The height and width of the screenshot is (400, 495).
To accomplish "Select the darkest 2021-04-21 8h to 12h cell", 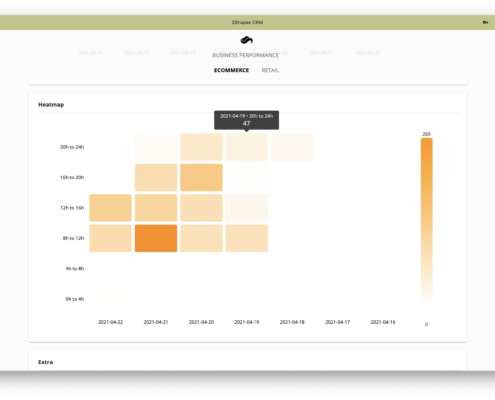I will tap(156, 238).
